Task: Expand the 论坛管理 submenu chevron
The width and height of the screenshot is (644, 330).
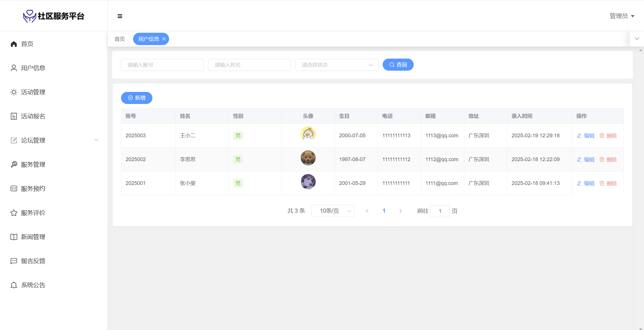Action: pyautogui.click(x=96, y=140)
